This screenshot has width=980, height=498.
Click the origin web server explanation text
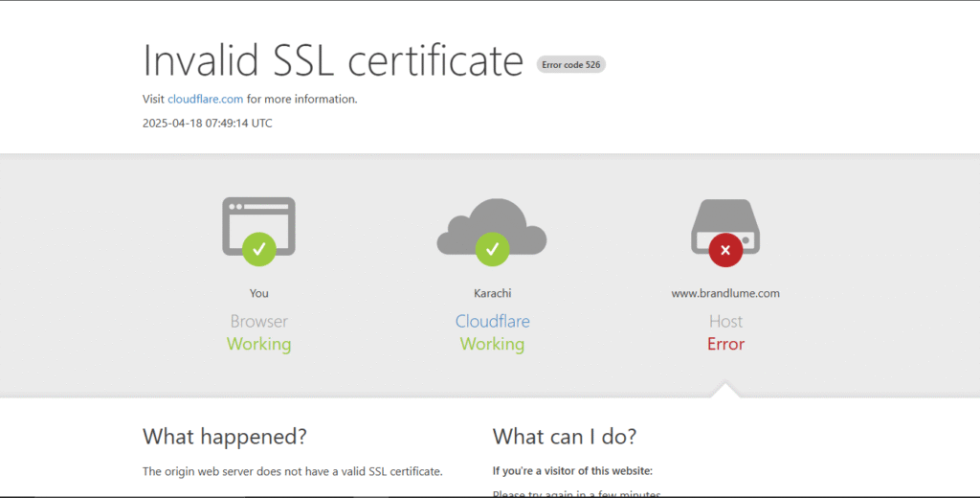tap(292, 471)
